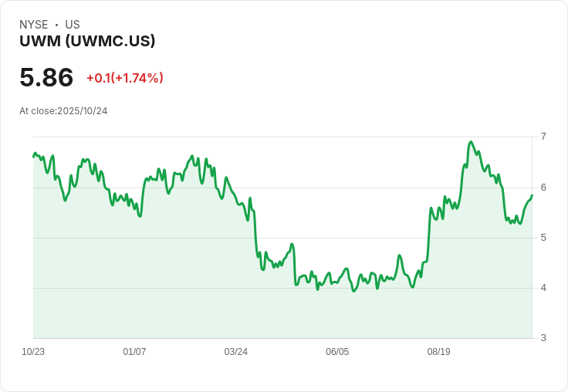Click the 5.86 current price

click(x=46, y=77)
